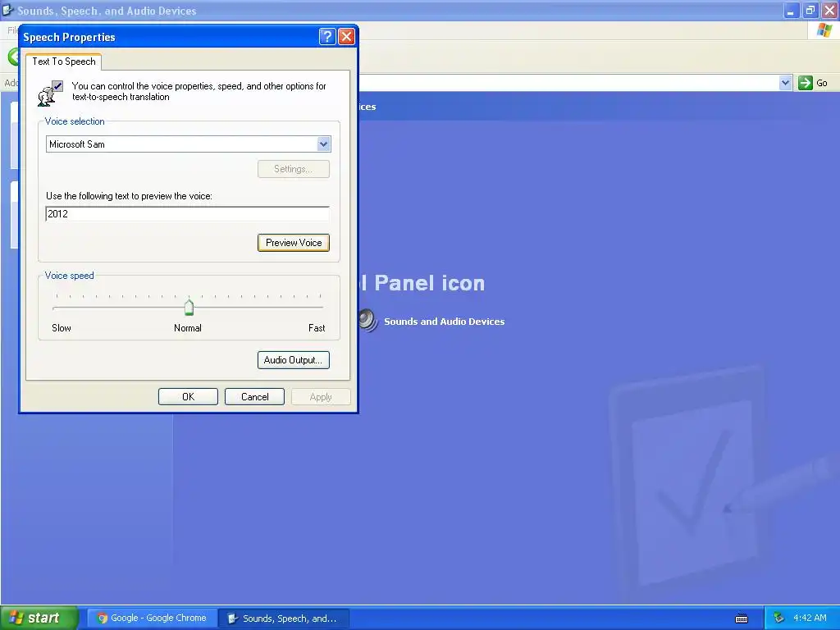840x630 pixels.
Task: Expand the address bar dropdown arrow
Action: click(x=785, y=83)
